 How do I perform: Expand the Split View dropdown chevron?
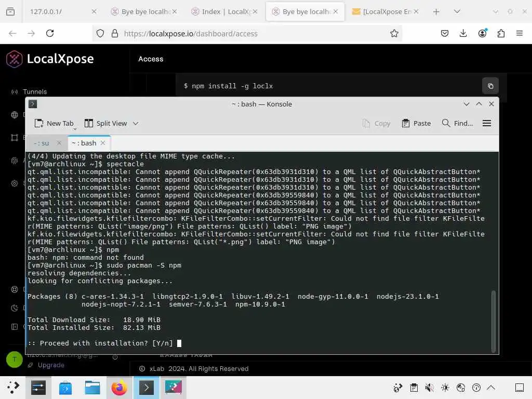[x=136, y=123]
